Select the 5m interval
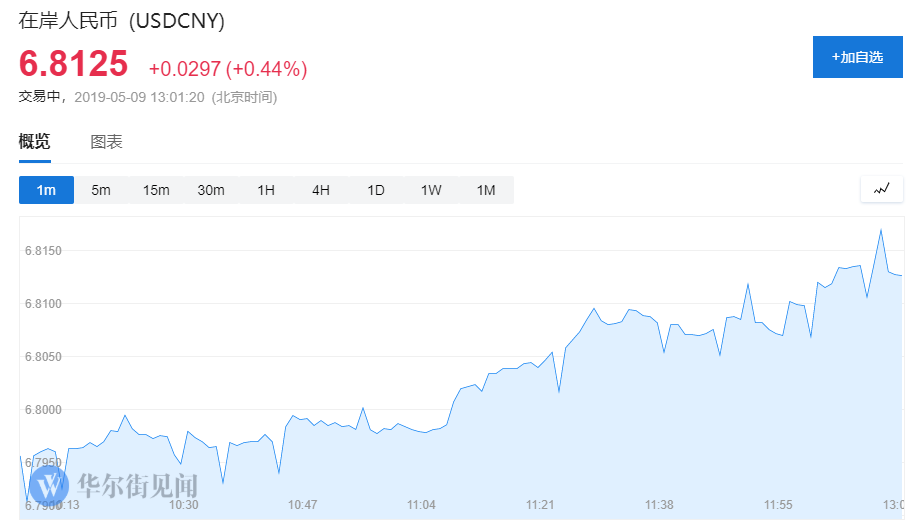The image size is (916, 529). (x=101, y=190)
